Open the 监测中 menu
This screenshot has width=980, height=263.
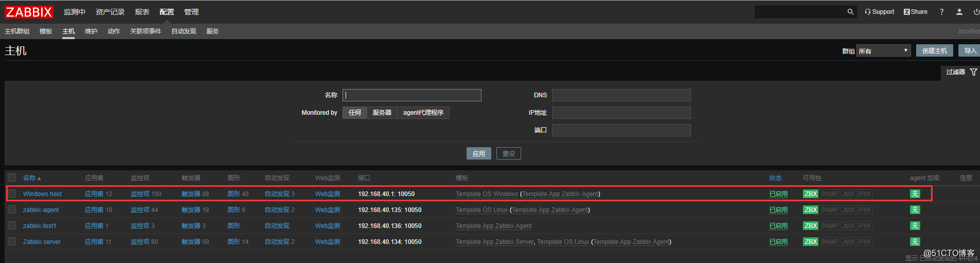(x=75, y=12)
